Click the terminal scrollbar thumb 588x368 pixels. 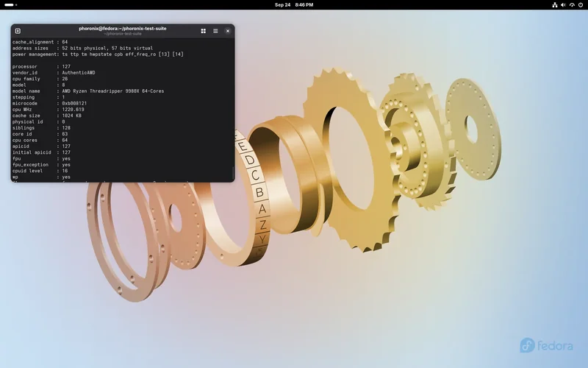pos(233,173)
